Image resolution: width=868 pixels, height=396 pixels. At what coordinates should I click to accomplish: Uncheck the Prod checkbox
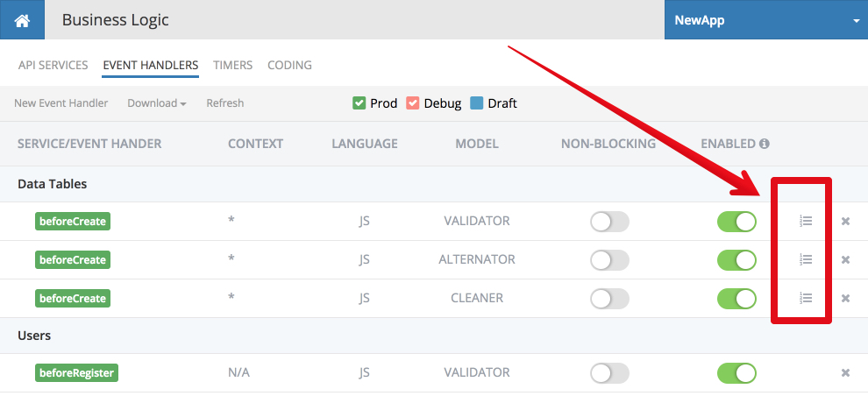pos(359,103)
